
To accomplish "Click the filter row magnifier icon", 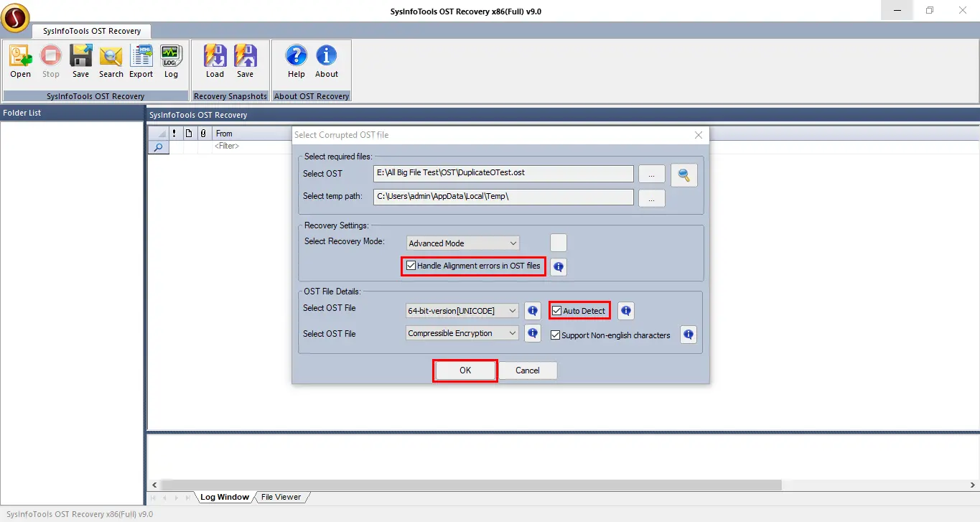I will 158,146.
